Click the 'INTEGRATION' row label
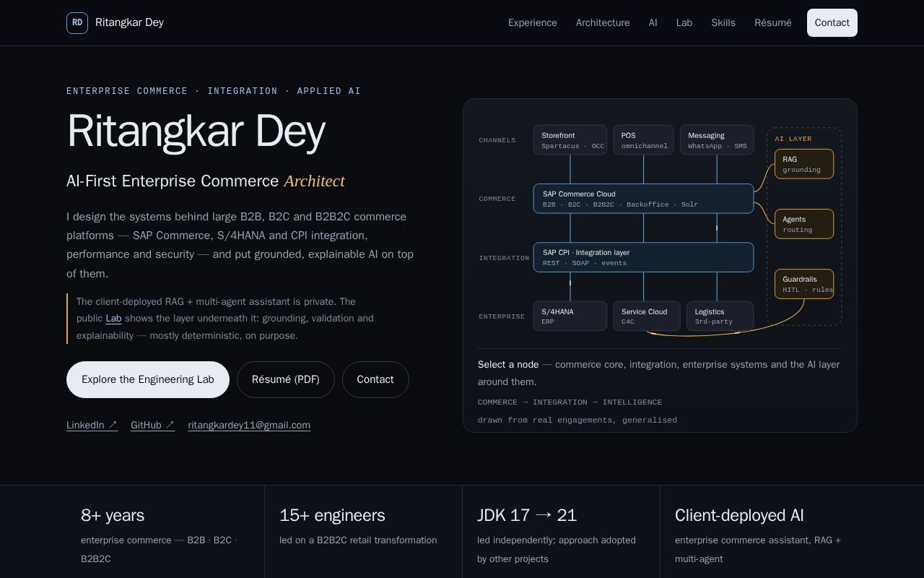Screen dimensions: 924x578 [x=504, y=258]
